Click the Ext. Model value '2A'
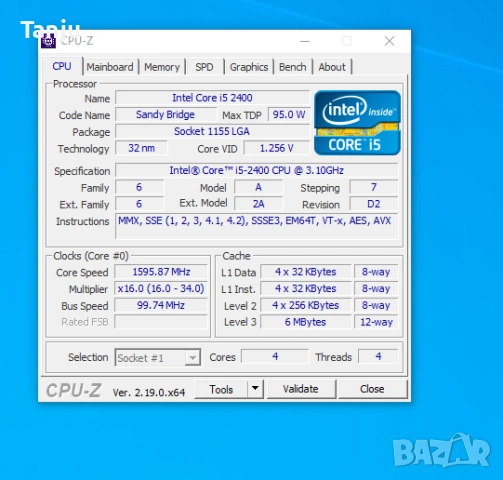503x480 pixels. (x=259, y=204)
